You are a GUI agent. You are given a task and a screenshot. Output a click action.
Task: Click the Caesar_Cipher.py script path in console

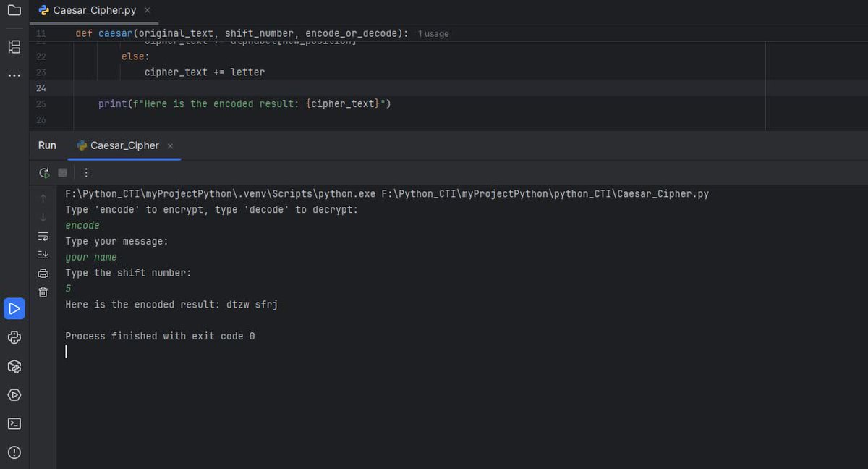(545, 194)
